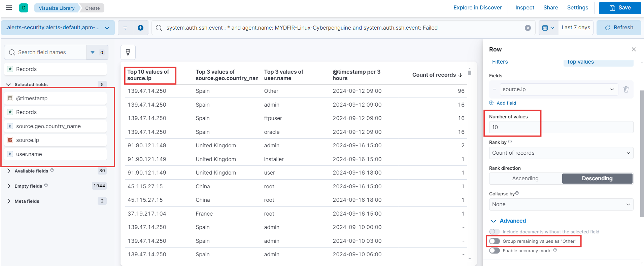
Task: Open the hamburger navigation menu
Action: point(9,8)
